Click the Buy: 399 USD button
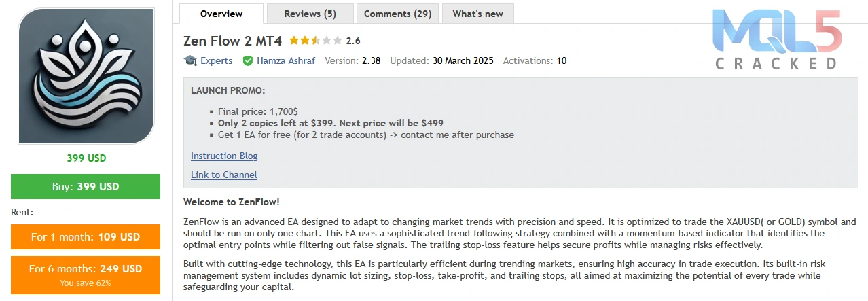 pos(86,186)
